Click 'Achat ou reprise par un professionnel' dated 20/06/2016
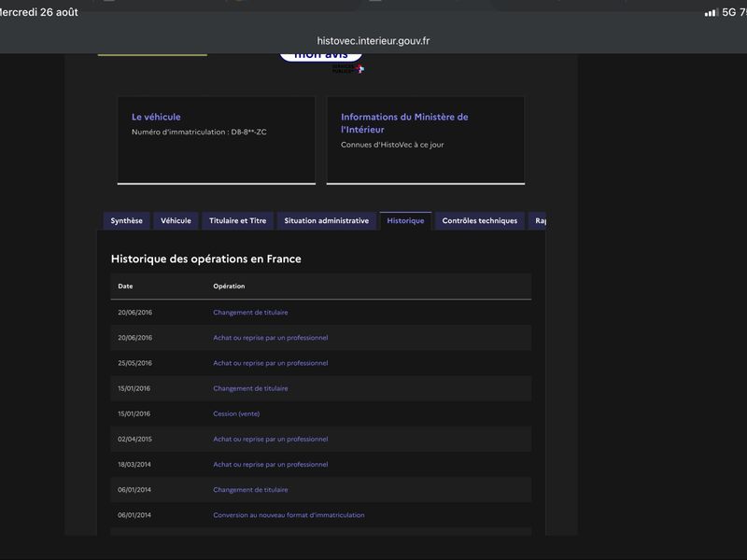 [271, 338]
